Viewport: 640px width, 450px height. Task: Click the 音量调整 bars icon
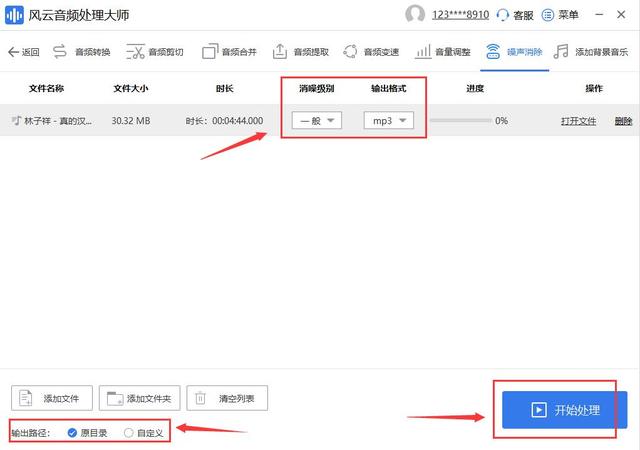[423, 52]
